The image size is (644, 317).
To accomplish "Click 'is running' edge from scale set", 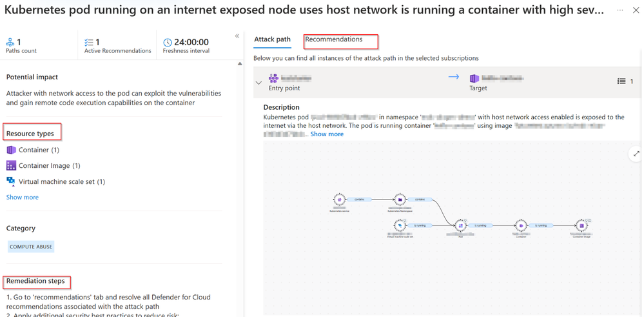I will pyautogui.click(x=420, y=226).
